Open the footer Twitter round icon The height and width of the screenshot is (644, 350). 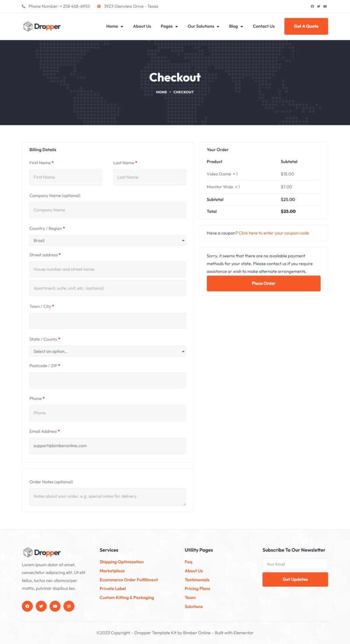[41, 606]
